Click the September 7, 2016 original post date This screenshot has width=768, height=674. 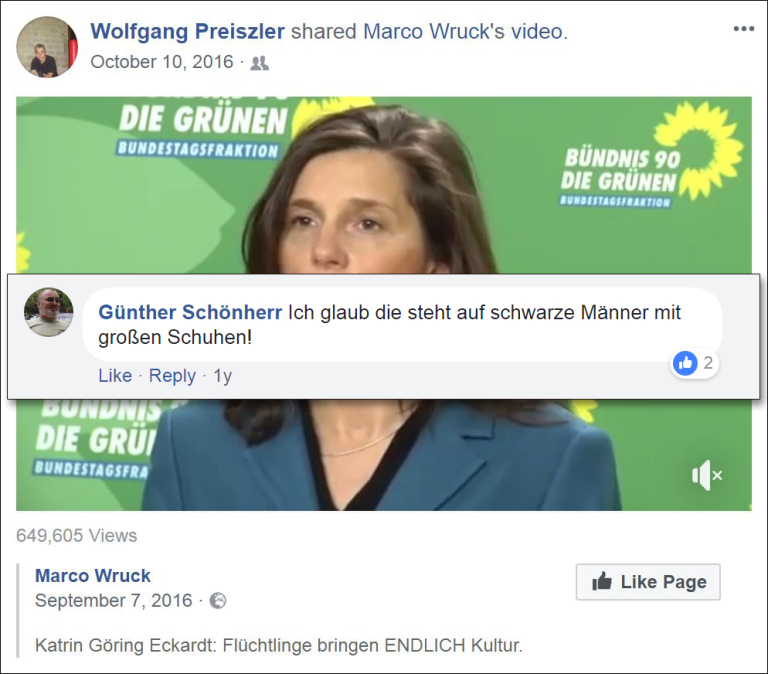pos(114,601)
